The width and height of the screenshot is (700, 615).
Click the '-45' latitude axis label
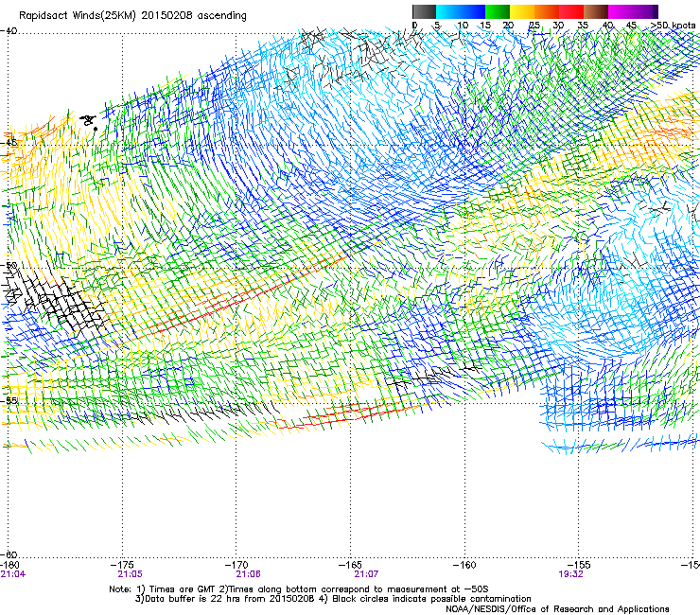[9, 143]
